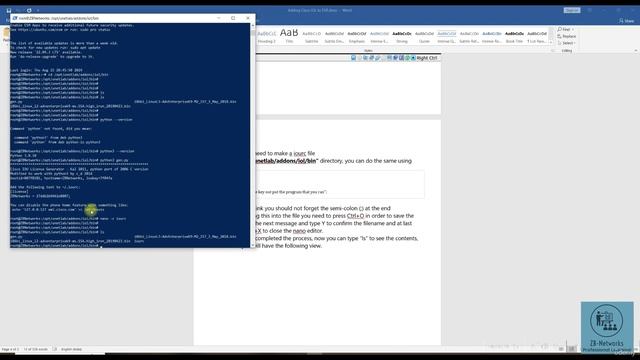Image resolution: width=640 pixels, height=360 pixels.
Task: Open the Find dropdown arrow
Action: pos(573,29)
